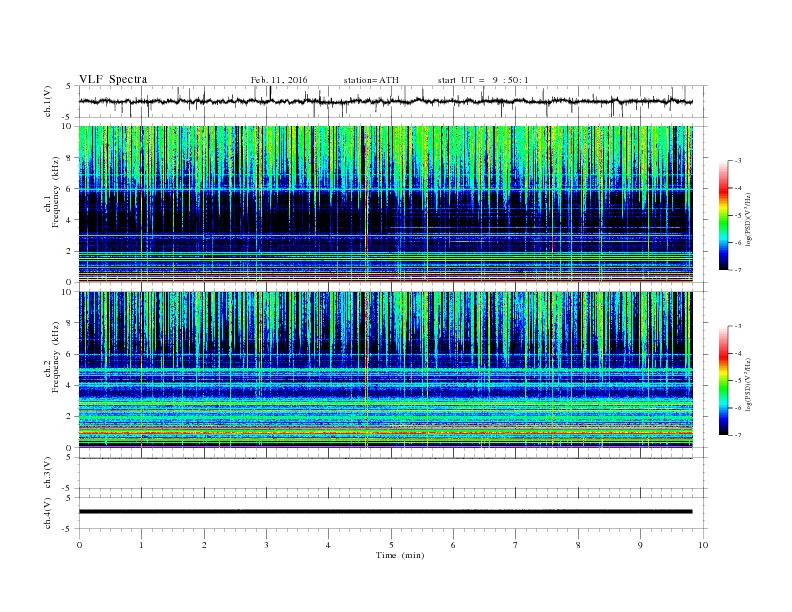
Task: Click the ch.1 'Frequency (kHz)' axis label
Action: 56,192
